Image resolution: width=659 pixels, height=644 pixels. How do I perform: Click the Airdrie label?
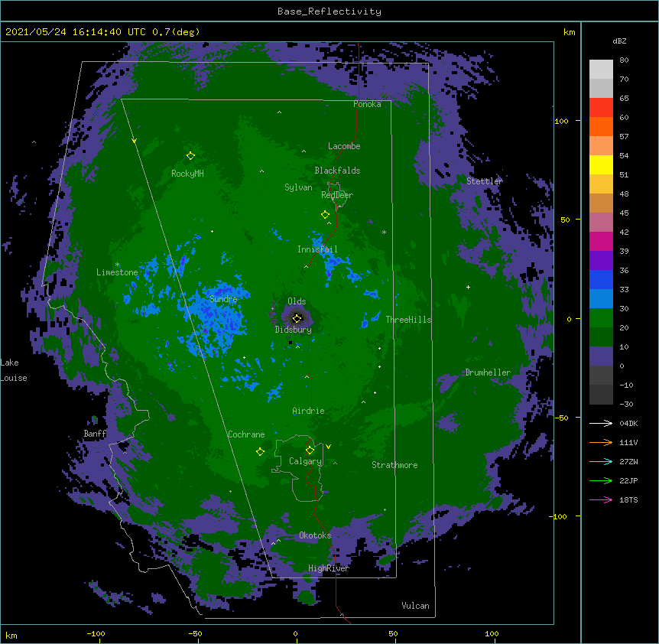click(x=309, y=411)
